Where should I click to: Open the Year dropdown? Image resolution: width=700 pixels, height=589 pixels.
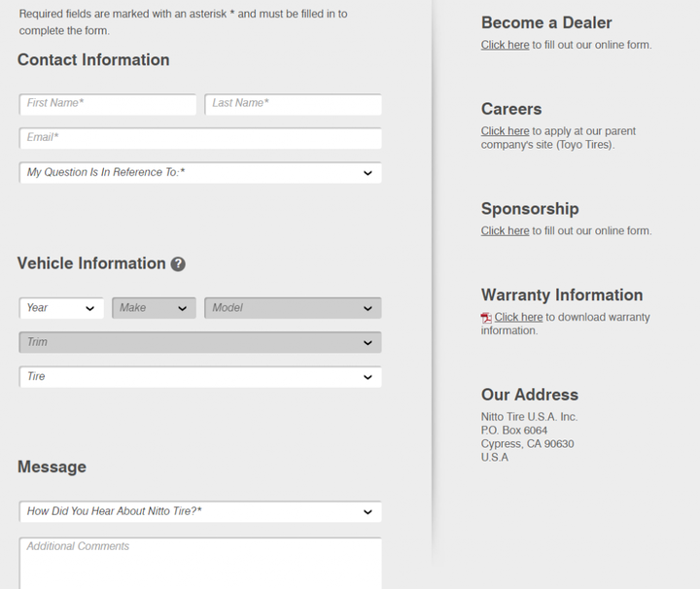point(61,308)
